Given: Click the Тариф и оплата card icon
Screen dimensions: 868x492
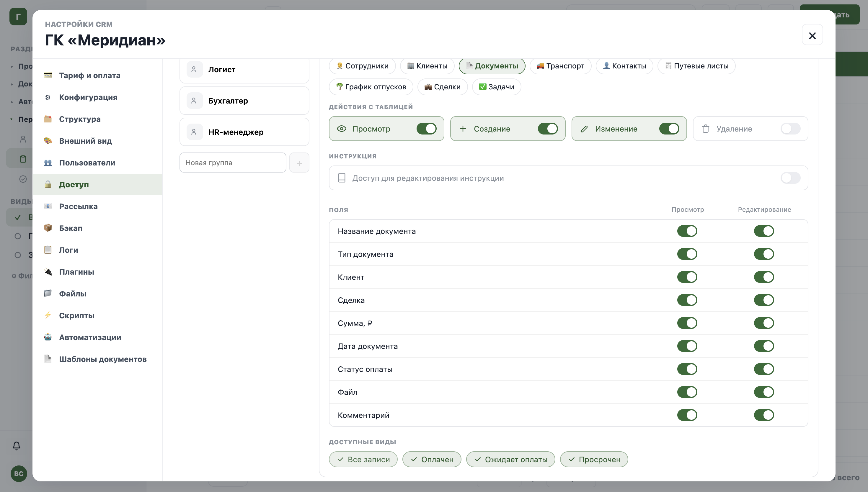Looking at the screenshot, I should (48, 75).
